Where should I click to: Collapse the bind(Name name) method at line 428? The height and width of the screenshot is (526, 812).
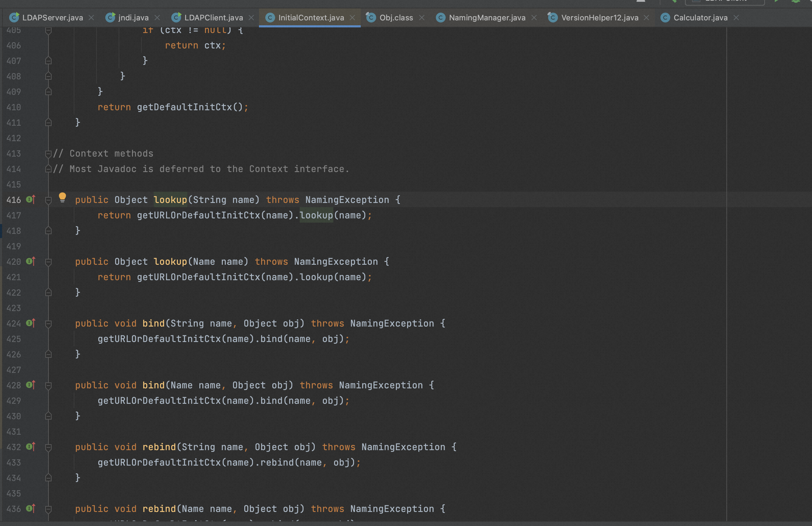click(48, 386)
